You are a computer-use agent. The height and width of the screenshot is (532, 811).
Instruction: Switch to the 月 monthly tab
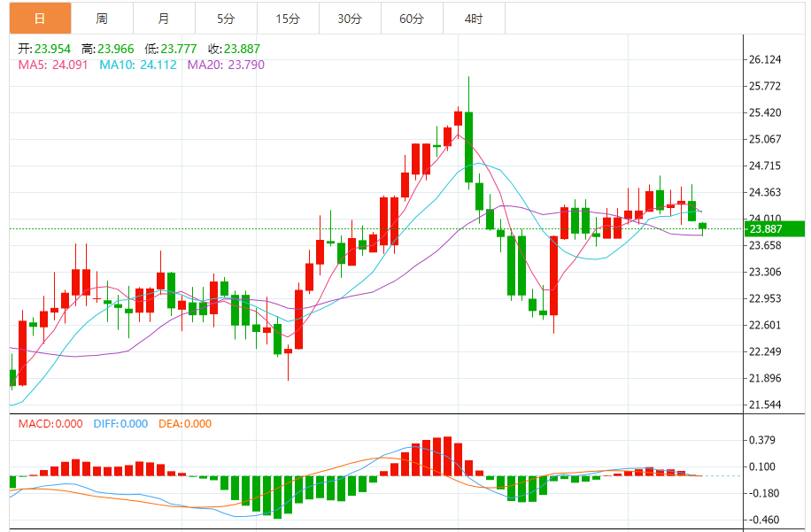(x=165, y=19)
